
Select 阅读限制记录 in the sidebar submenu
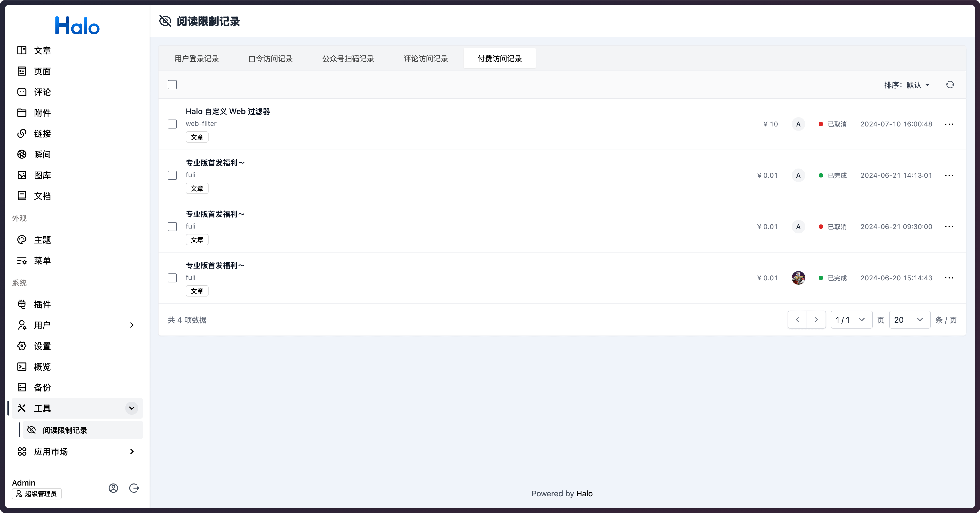[x=83, y=430]
